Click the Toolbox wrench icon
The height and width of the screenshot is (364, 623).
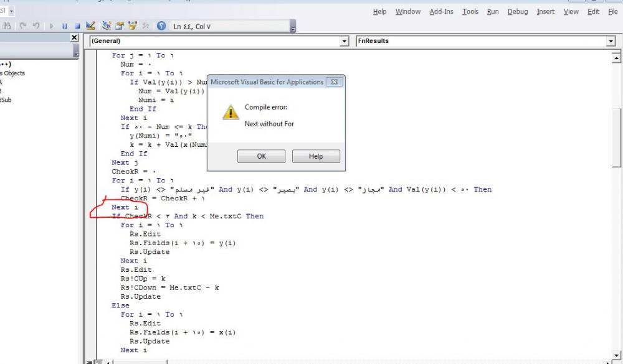[x=145, y=26]
